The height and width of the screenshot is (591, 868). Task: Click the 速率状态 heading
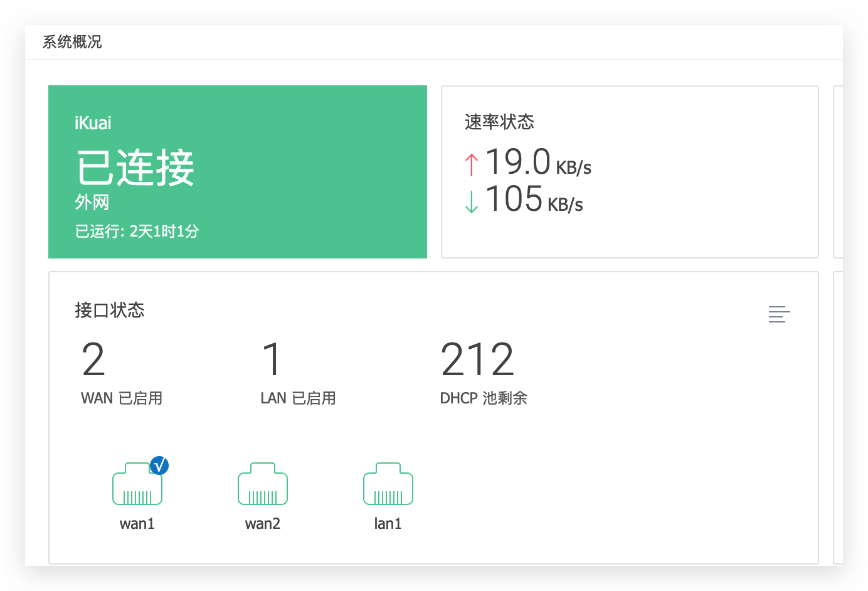499,122
